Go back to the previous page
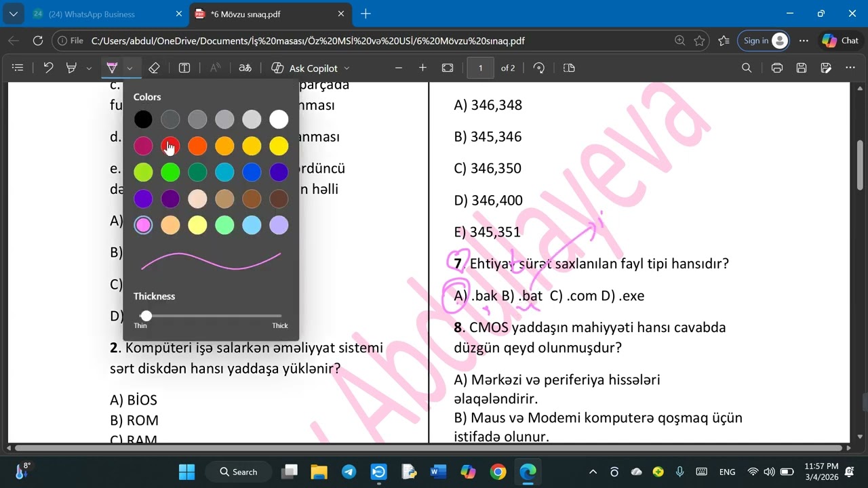Image resolution: width=868 pixels, height=488 pixels. (x=14, y=41)
